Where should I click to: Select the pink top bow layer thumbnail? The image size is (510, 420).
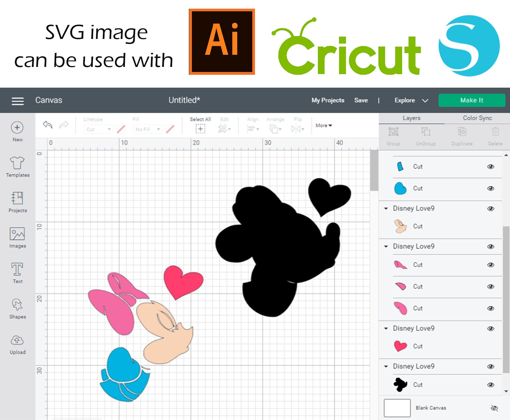coord(400,265)
